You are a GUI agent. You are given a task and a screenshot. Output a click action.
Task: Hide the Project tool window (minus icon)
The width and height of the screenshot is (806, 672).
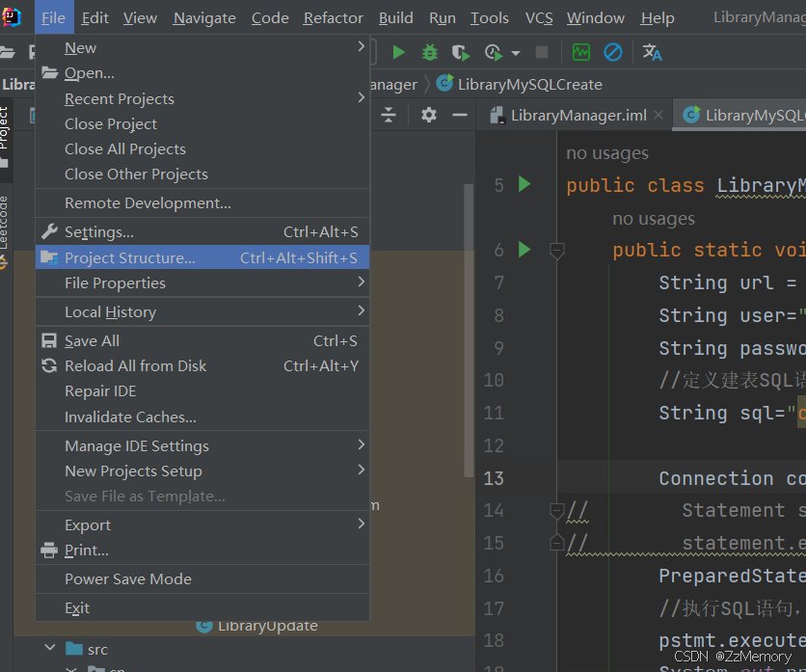460,115
